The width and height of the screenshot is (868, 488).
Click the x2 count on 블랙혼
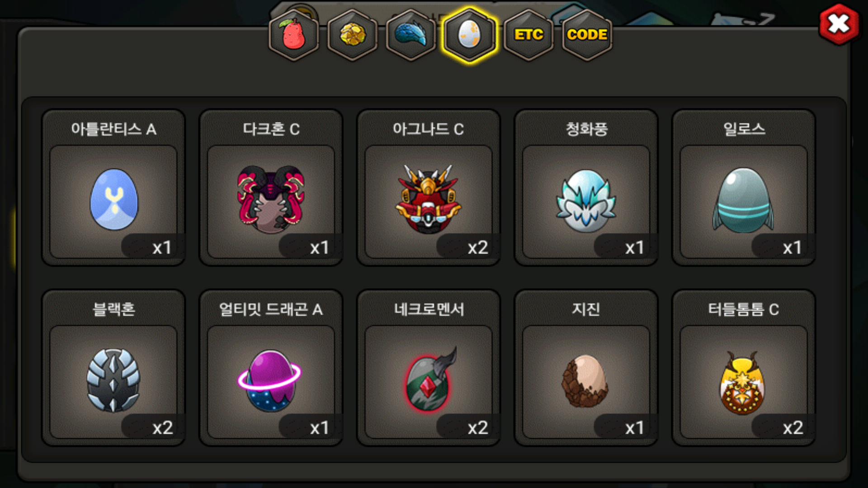click(x=163, y=427)
